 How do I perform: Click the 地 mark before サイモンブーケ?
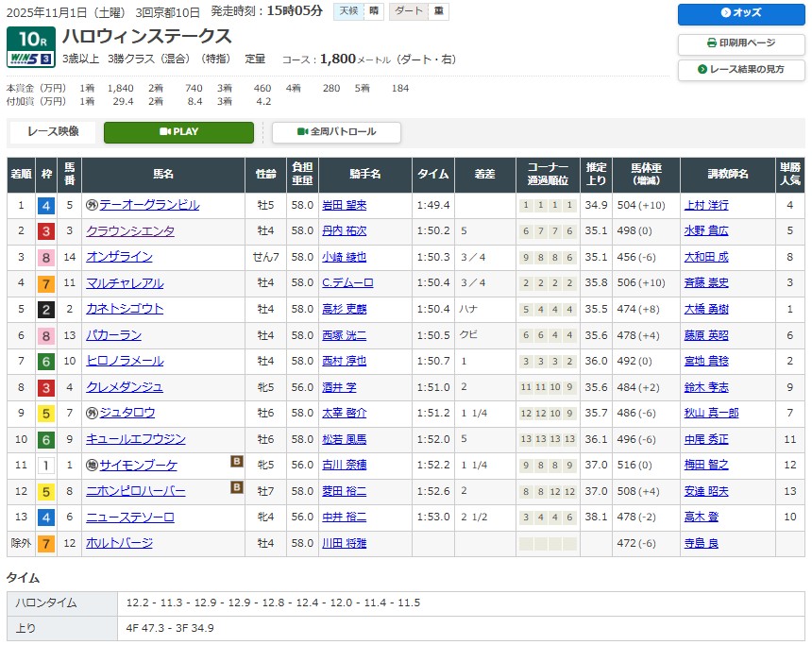coord(92,466)
